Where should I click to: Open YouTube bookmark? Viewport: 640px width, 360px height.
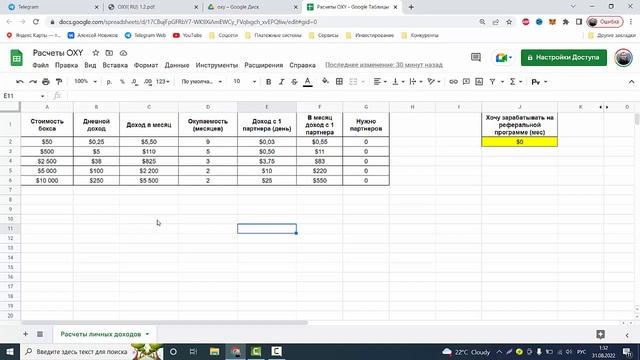[187, 36]
